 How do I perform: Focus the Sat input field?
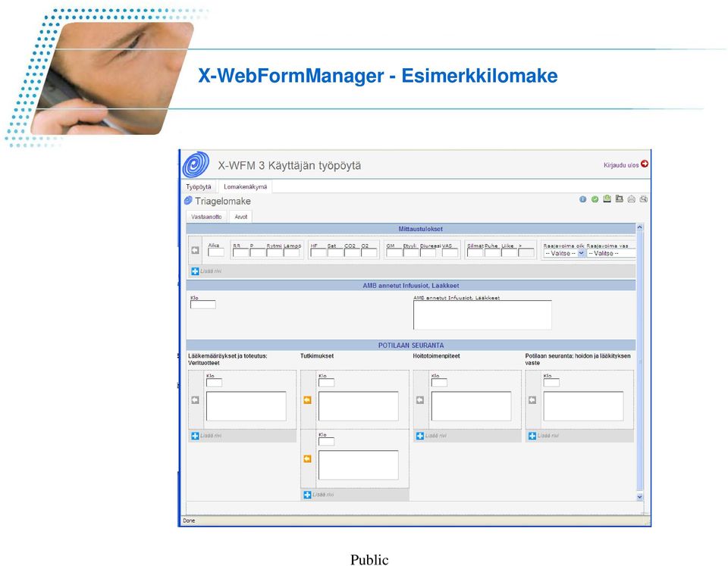click(x=335, y=253)
